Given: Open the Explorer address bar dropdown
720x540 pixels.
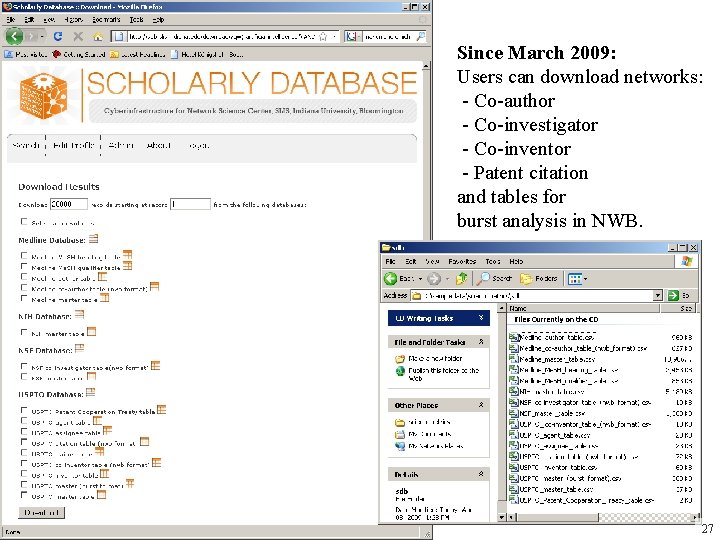Looking at the screenshot, I should pos(658,295).
